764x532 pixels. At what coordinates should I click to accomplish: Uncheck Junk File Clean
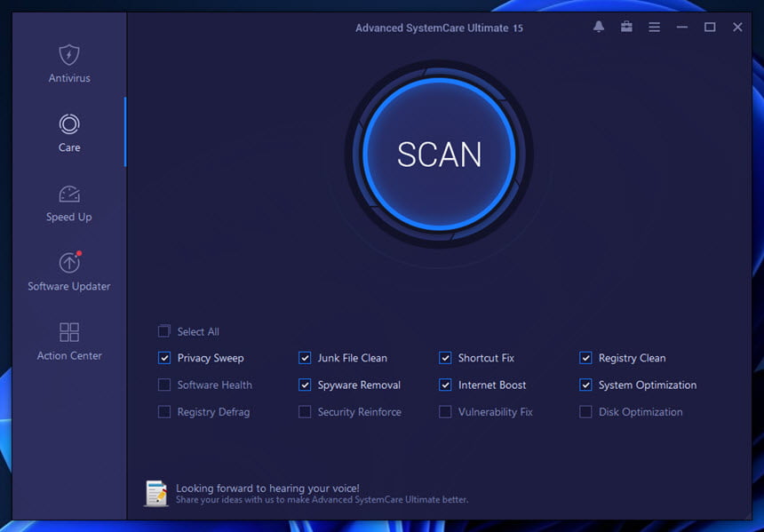(x=305, y=358)
